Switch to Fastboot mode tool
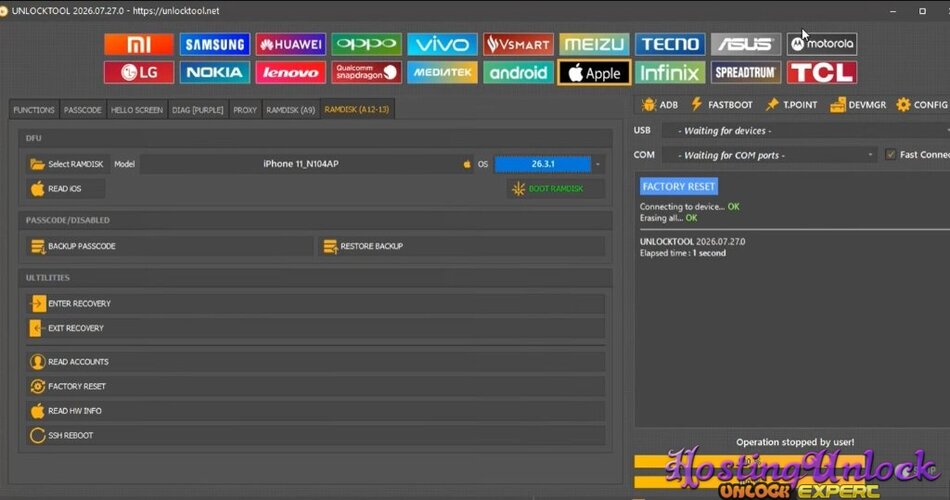The height and width of the screenshot is (500, 950). coord(722,105)
